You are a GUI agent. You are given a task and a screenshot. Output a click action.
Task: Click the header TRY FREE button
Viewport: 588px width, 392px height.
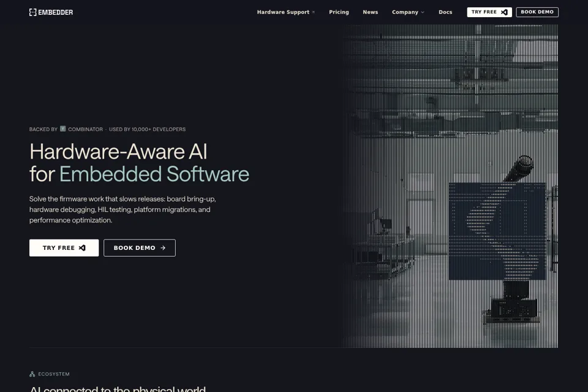click(489, 12)
